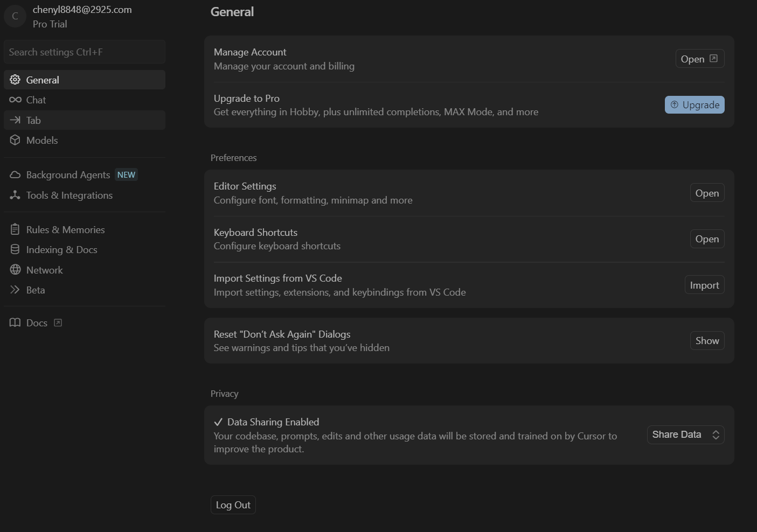Show hidden Don't Ask Again dialogs
757x532 pixels.
pyautogui.click(x=707, y=341)
